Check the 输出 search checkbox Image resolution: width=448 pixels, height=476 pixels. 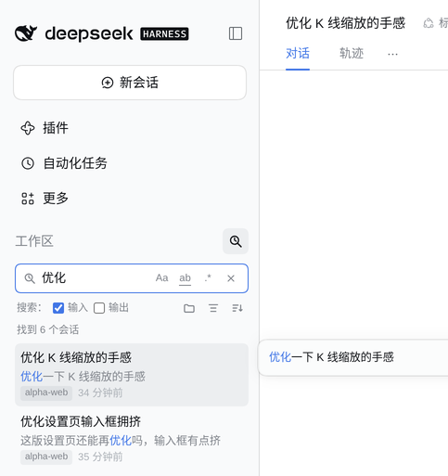pos(99,308)
